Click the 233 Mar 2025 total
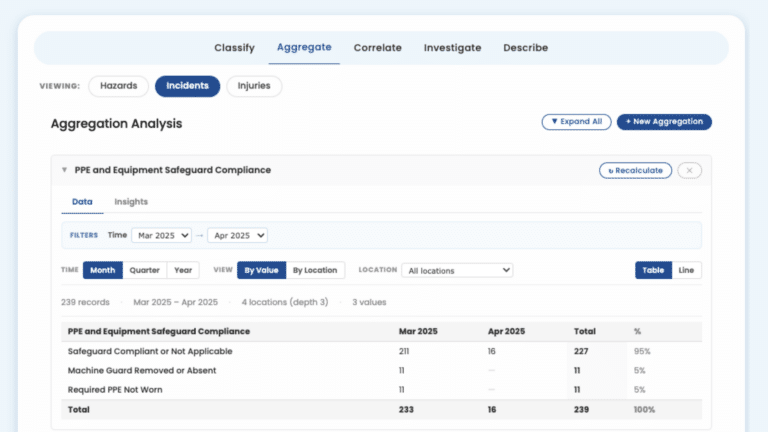This screenshot has width=768, height=432. pos(406,409)
